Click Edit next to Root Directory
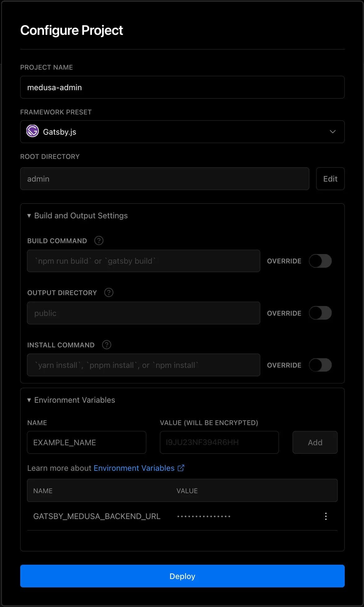Image resolution: width=364 pixels, height=607 pixels. point(330,178)
